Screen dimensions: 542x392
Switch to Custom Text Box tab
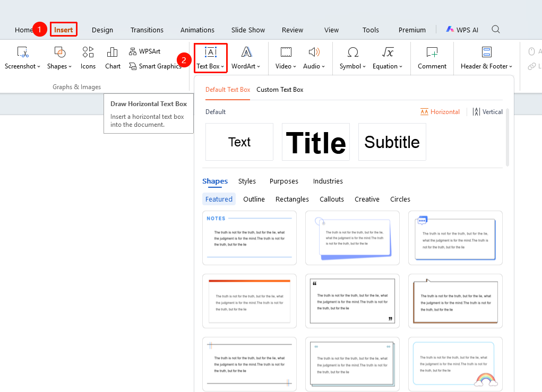[x=280, y=90]
